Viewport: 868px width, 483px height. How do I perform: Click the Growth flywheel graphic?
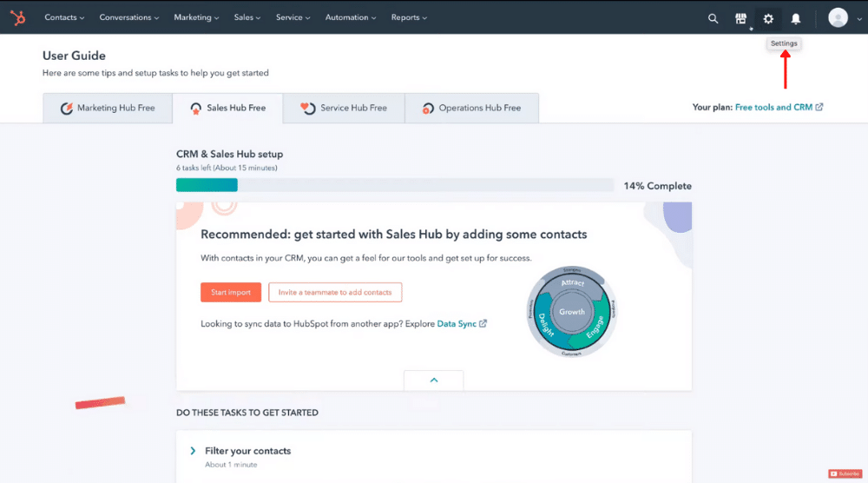click(571, 311)
